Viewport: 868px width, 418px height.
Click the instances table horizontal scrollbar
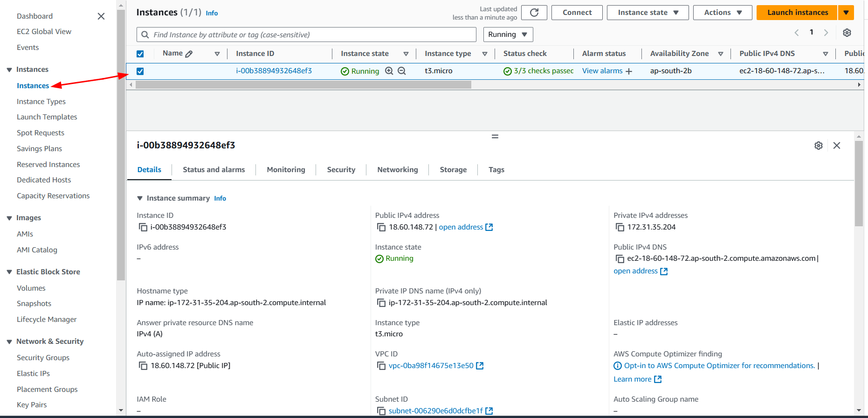(303, 85)
